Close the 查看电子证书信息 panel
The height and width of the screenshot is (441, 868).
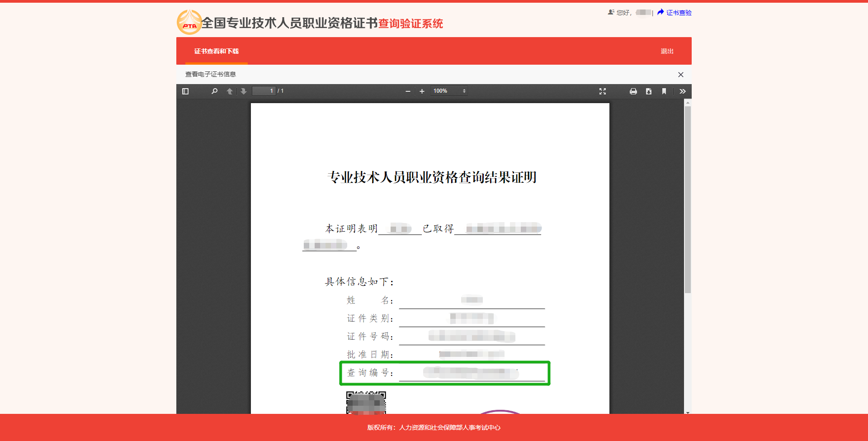point(681,75)
